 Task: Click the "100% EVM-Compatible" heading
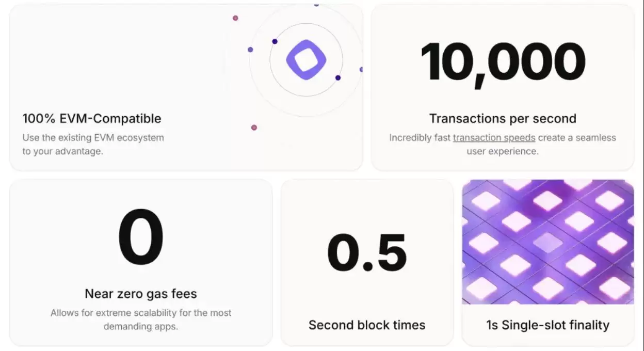pos(92,119)
